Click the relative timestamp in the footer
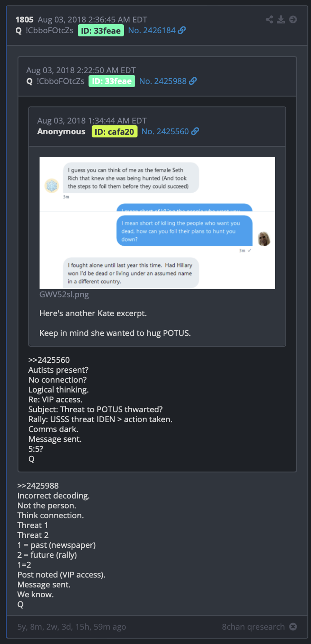The height and width of the screenshot is (644, 311). pos(72,626)
